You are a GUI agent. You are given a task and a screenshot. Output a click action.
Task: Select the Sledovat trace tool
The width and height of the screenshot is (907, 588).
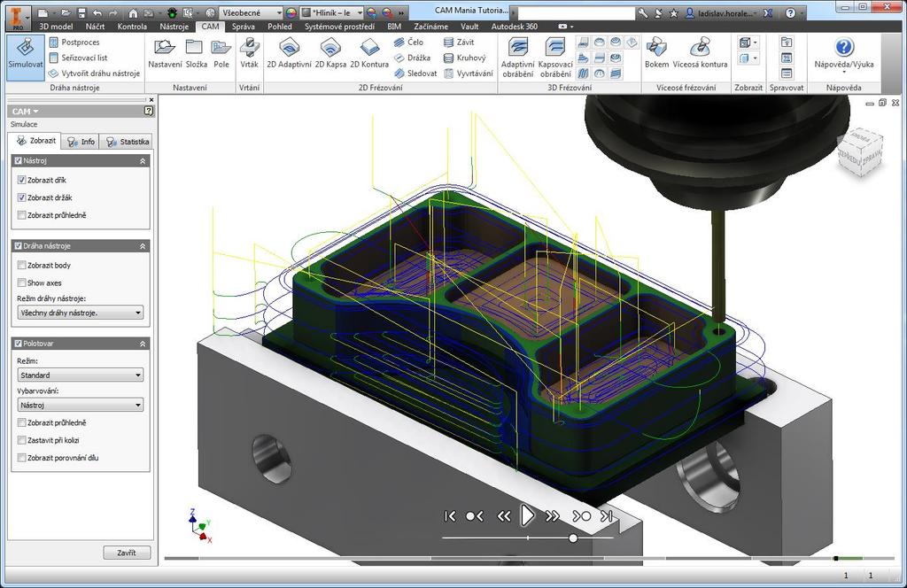(415, 73)
